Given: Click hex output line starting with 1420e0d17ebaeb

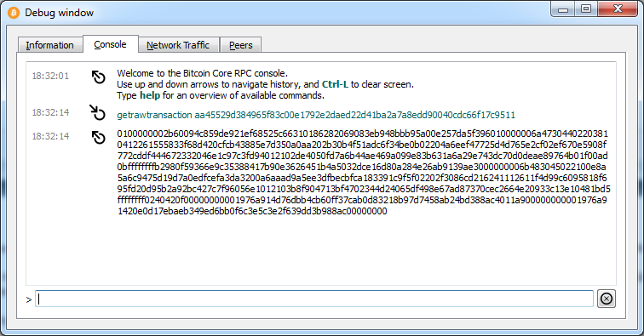Looking at the screenshot, I should coord(252,211).
